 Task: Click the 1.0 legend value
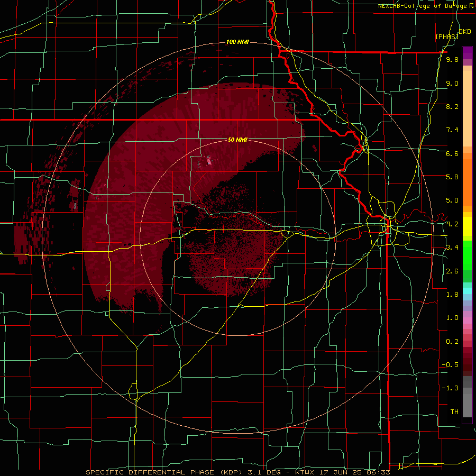(x=452, y=318)
